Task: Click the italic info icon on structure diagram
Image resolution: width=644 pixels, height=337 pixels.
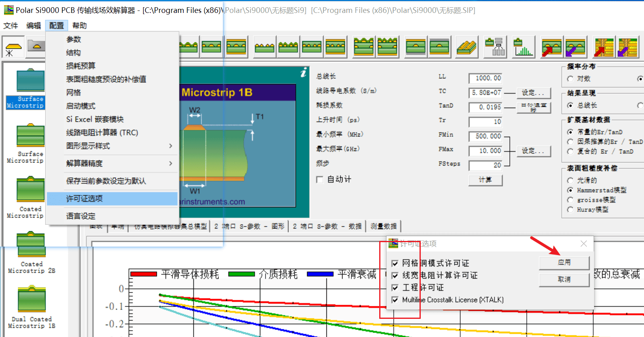Action: (303, 73)
